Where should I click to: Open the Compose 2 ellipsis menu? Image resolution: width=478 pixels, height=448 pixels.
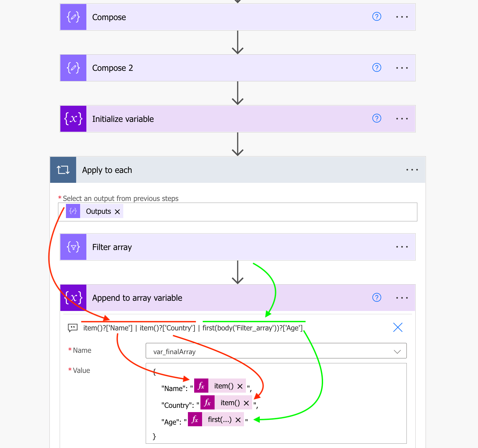click(402, 68)
